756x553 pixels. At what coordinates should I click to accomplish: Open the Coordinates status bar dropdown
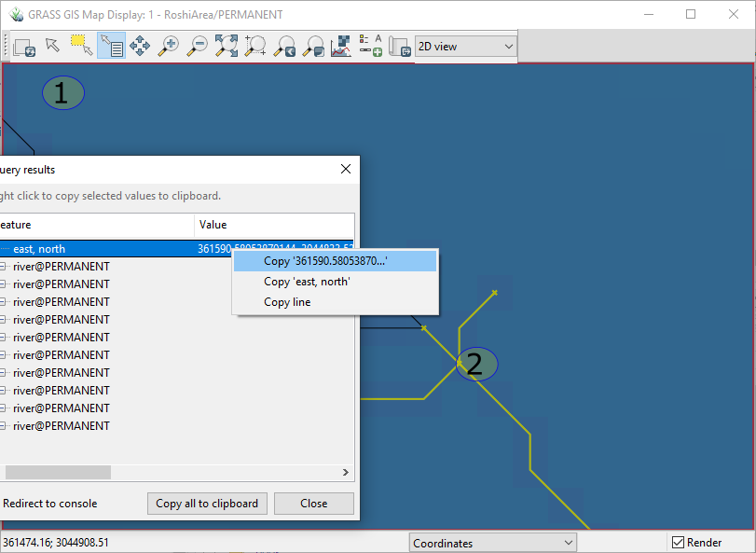[x=493, y=543]
